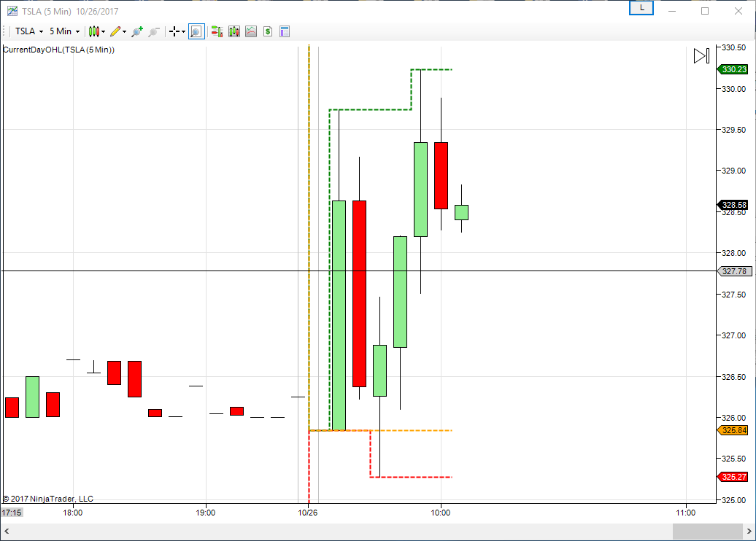This screenshot has width=756, height=541.
Task: Toggle the zoom frame magnifier button
Action: click(196, 32)
